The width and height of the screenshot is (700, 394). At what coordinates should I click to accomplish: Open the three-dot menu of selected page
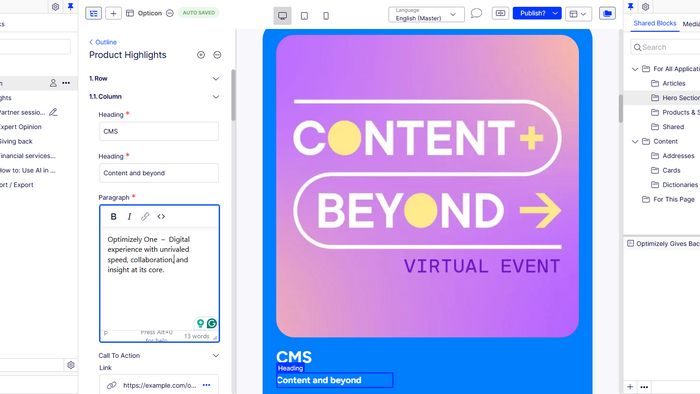click(66, 83)
